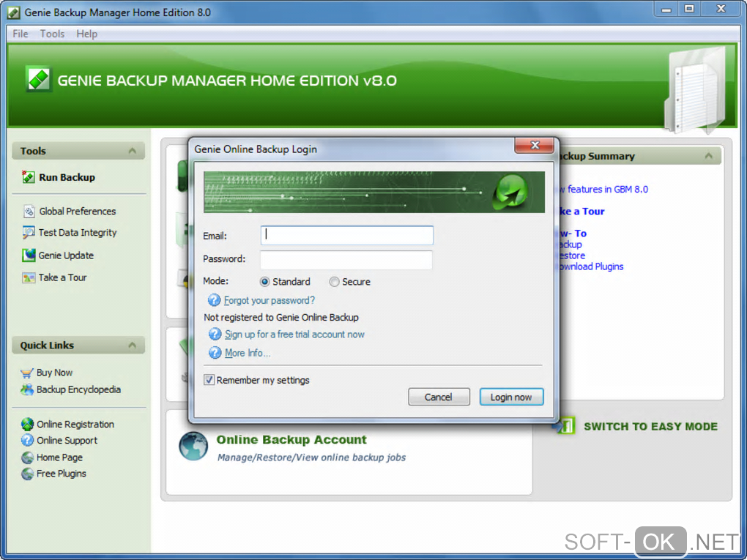Open the File menu

[x=21, y=34]
